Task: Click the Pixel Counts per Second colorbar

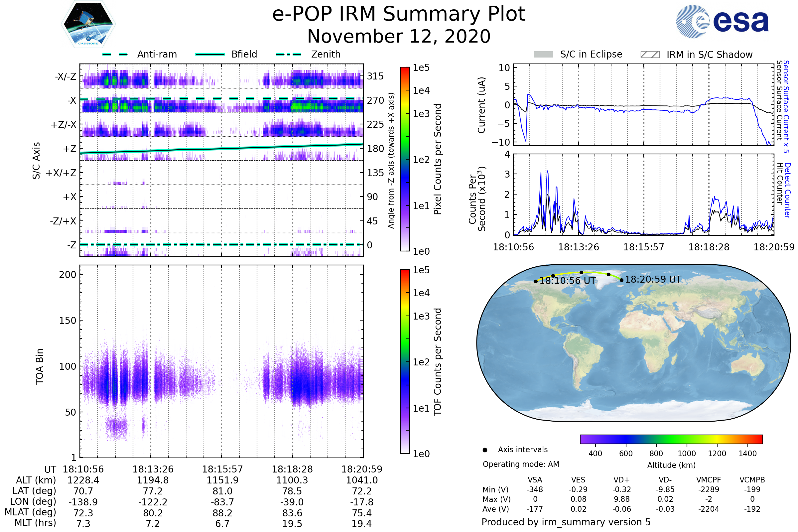Action: tap(405, 159)
